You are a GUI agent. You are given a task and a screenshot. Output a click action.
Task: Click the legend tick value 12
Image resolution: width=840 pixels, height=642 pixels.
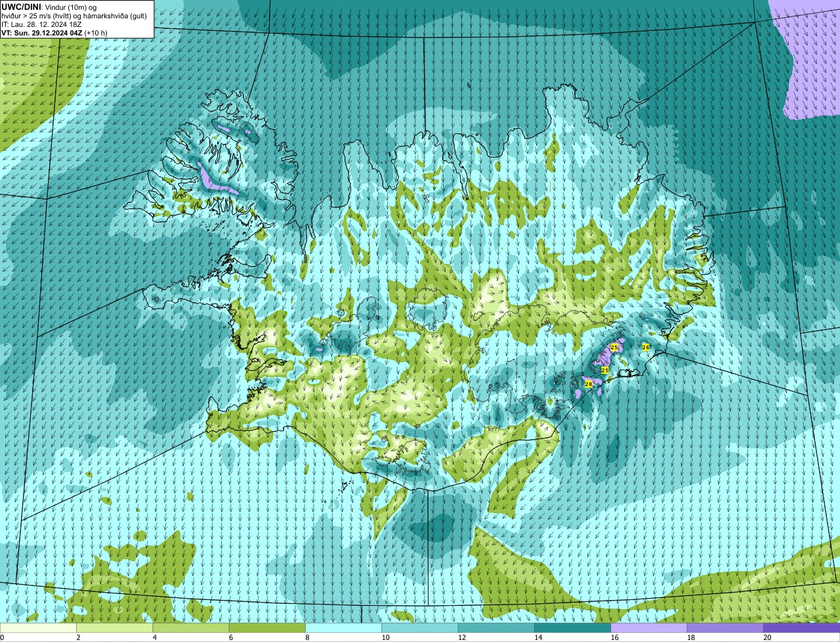pyautogui.click(x=461, y=637)
